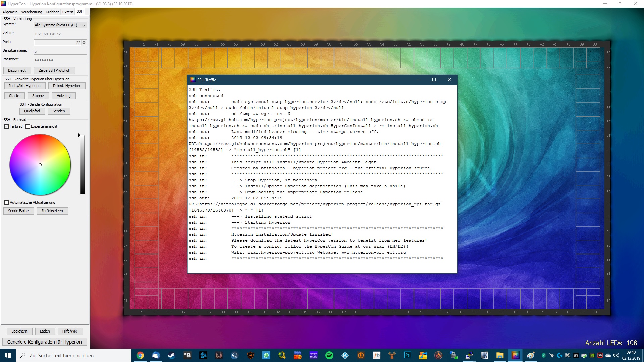The height and width of the screenshot is (362, 644).
Task: Increase the Port value with up arrow
Action: (x=84, y=41)
